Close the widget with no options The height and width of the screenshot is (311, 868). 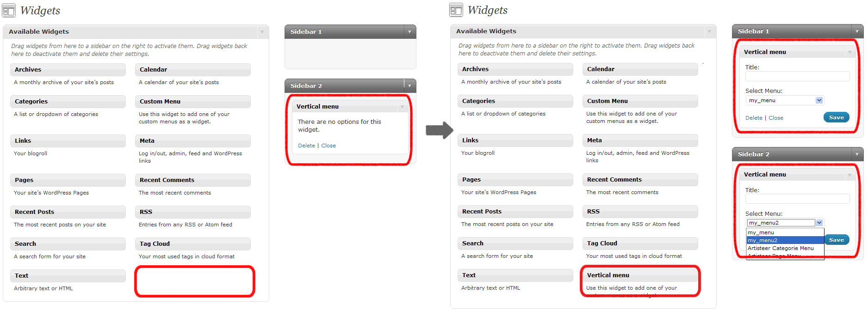pyautogui.click(x=329, y=146)
